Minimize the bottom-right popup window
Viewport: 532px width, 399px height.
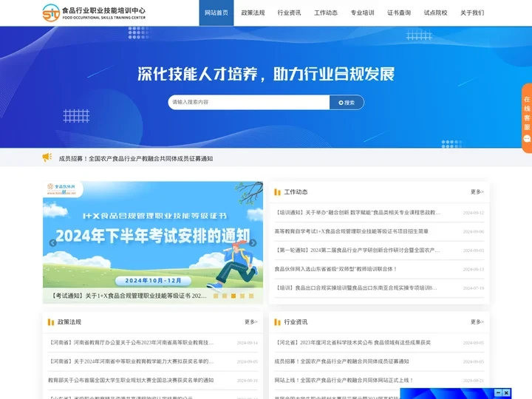point(498,392)
